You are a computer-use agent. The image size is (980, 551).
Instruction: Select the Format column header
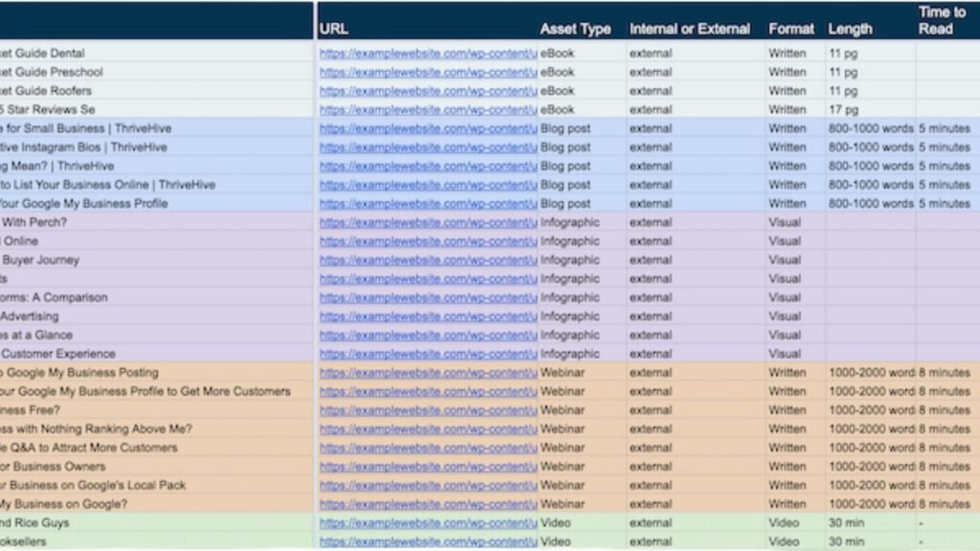(791, 29)
